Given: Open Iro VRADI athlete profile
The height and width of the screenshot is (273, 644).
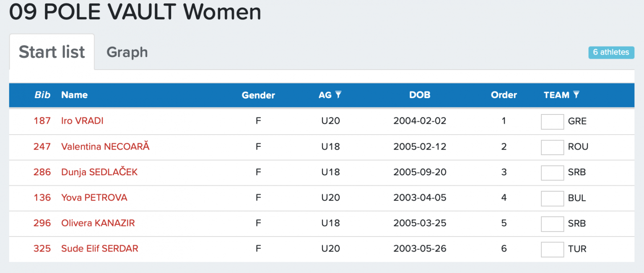Looking at the screenshot, I should (x=82, y=121).
